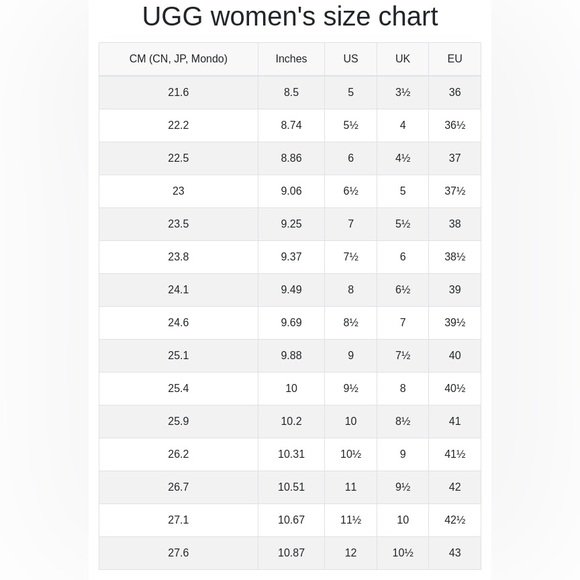Select the EU column header

(x=455, y=59)
